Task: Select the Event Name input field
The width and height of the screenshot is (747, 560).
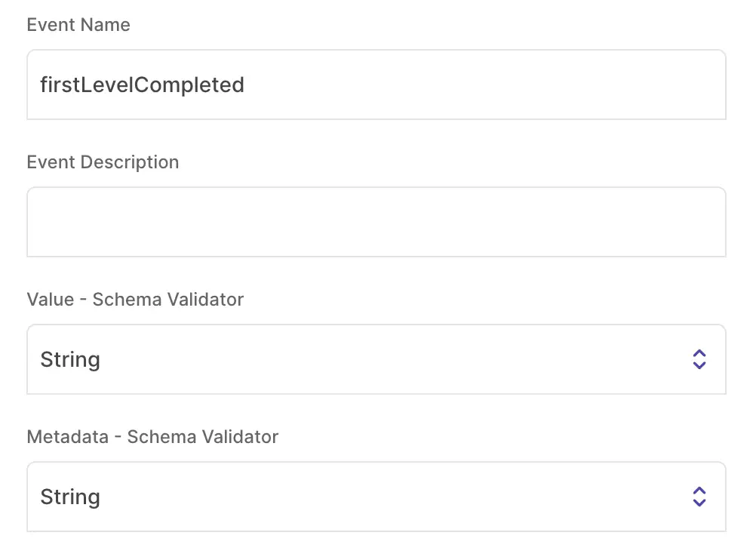Action: tap(377, 85)
